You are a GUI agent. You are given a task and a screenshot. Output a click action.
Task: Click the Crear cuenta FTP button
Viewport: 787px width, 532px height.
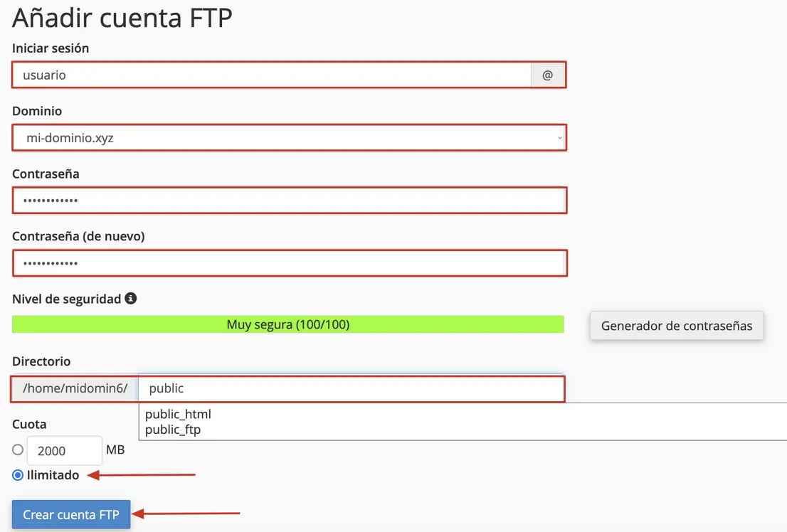pyautogui.click(x=71, y=514)
